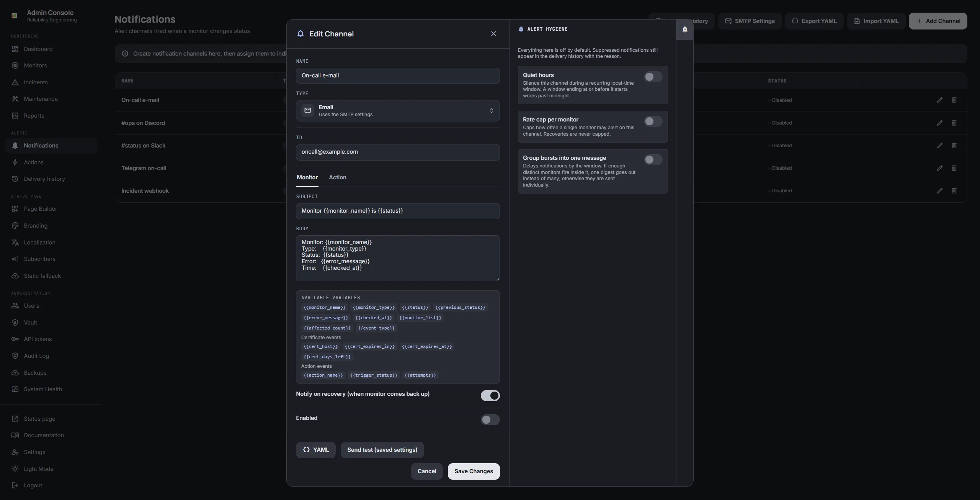Insert the {{previous_status}} variable chip
The height and width of the screenshot is (500, 980).
[x=460, y=308]
